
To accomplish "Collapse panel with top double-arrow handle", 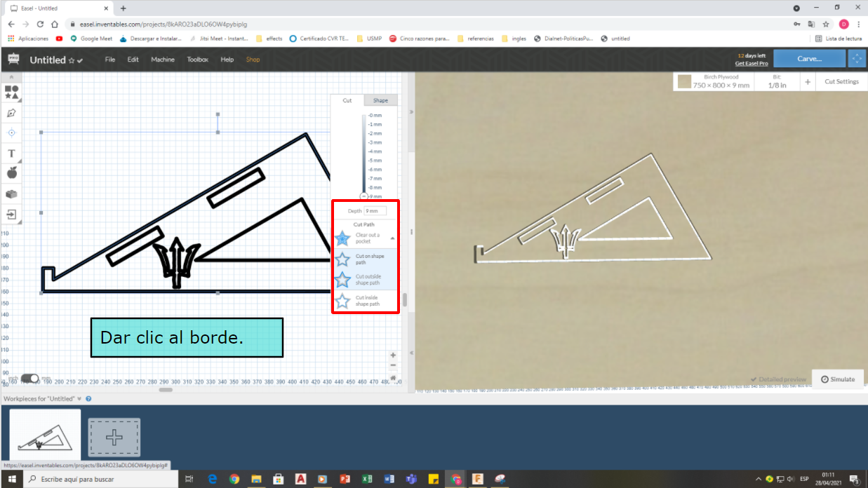I will pos(410,111).
